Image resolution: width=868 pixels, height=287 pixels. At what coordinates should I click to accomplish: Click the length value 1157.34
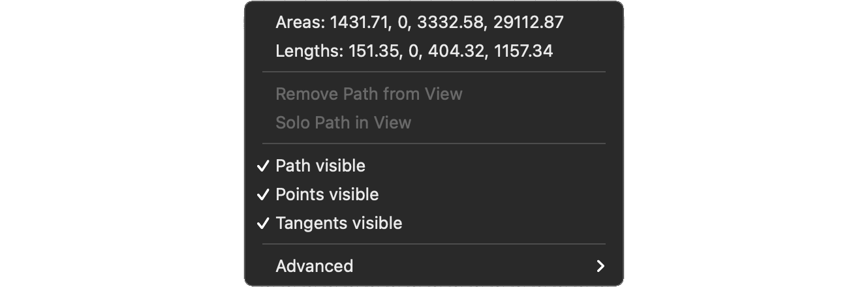pos(523,52)
